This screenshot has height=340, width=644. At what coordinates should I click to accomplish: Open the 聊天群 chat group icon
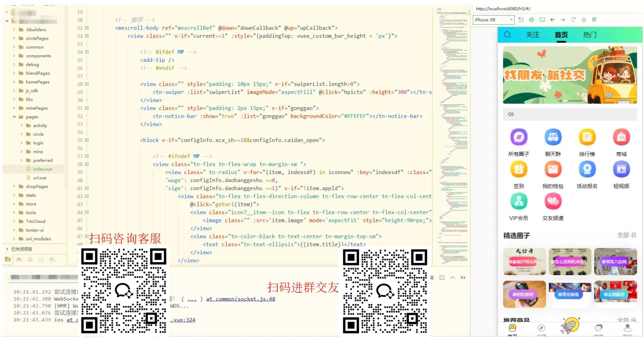553,137
